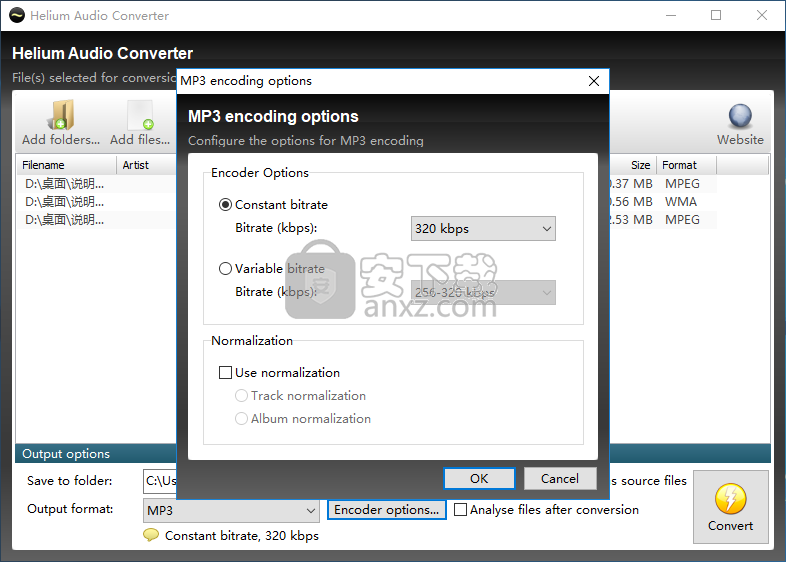The width and height of the screenshot is (786, 562).
Task: Select Album normalization option
Action: pos(241,419)
